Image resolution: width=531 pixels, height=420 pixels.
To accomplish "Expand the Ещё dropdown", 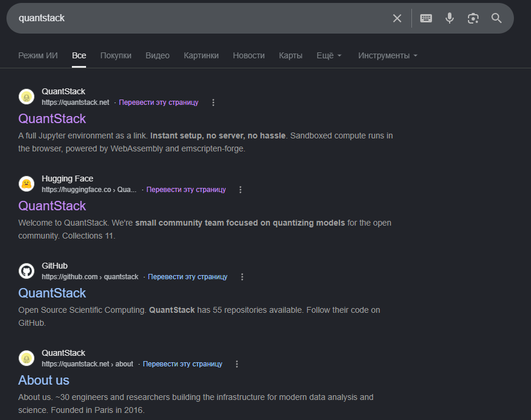I will coord(329,55).
